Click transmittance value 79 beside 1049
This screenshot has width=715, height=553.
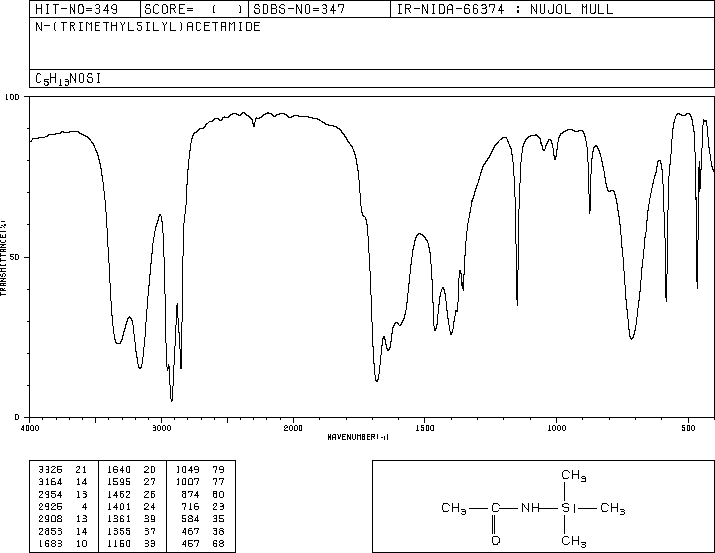218,470
